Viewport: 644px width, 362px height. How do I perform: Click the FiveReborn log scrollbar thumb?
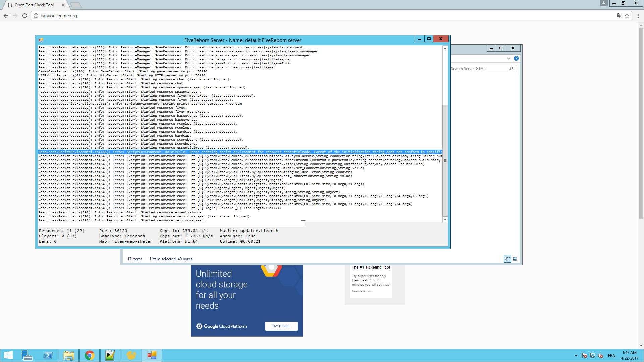click(445, 160)
